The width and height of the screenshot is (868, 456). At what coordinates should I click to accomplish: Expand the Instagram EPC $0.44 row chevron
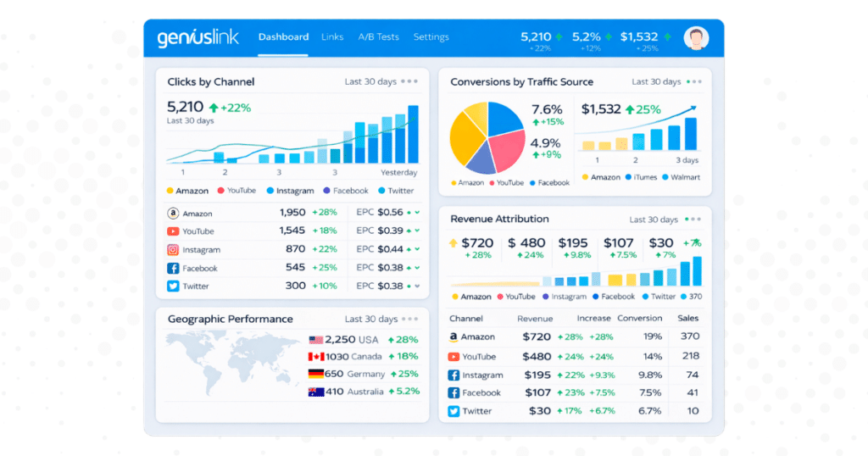(x=417, y=249)
